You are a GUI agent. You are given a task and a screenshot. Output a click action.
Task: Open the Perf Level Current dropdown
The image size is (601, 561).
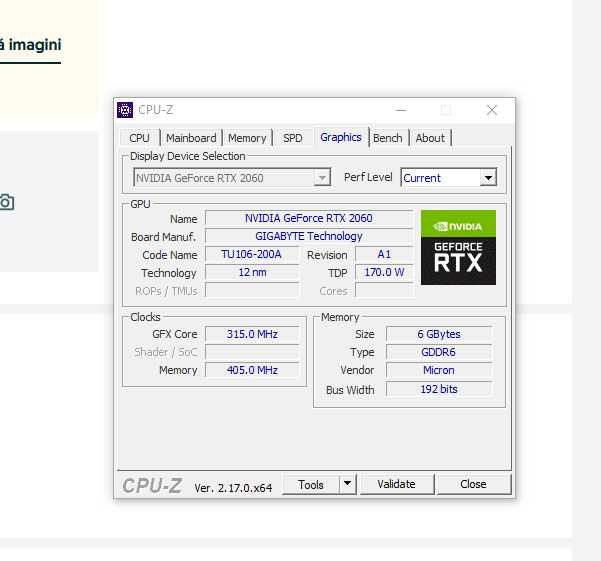click(x=448, y=178)
